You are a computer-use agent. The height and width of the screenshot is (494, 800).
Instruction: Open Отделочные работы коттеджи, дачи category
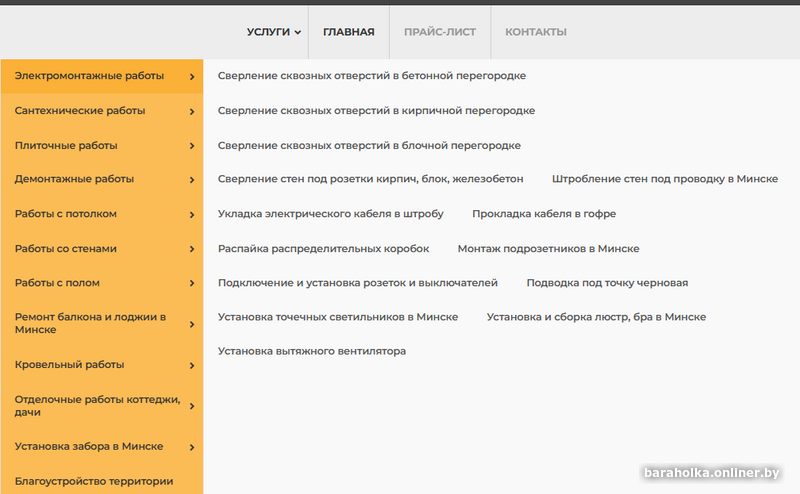click(x=97, y=406)
